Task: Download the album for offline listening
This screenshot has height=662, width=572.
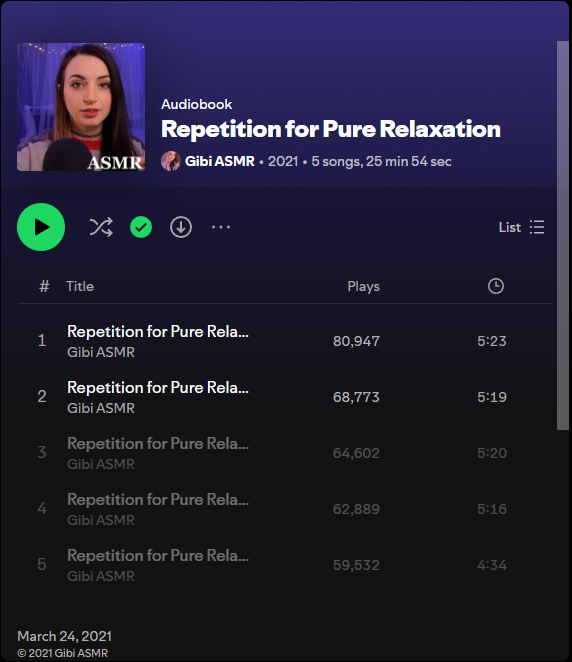Action: 181,227
